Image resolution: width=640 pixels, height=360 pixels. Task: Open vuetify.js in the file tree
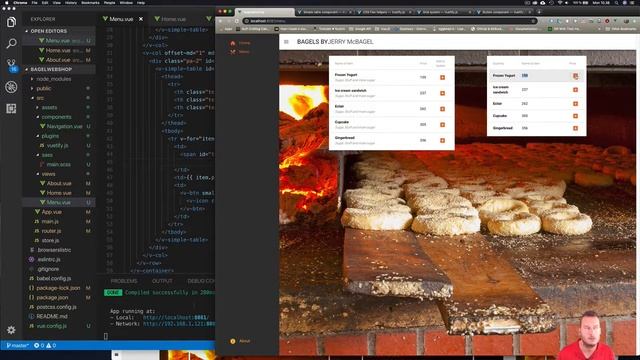click(x=57, y=145)
